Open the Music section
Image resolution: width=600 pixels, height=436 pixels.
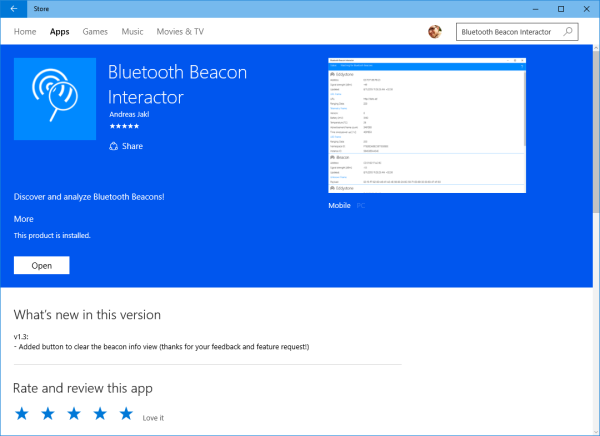132,32
